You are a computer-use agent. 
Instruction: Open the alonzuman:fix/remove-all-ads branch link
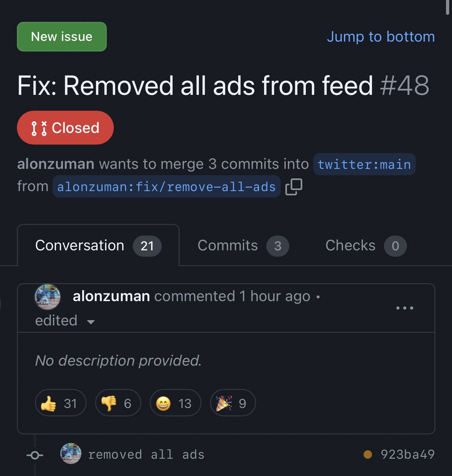(x=166, y=186)
